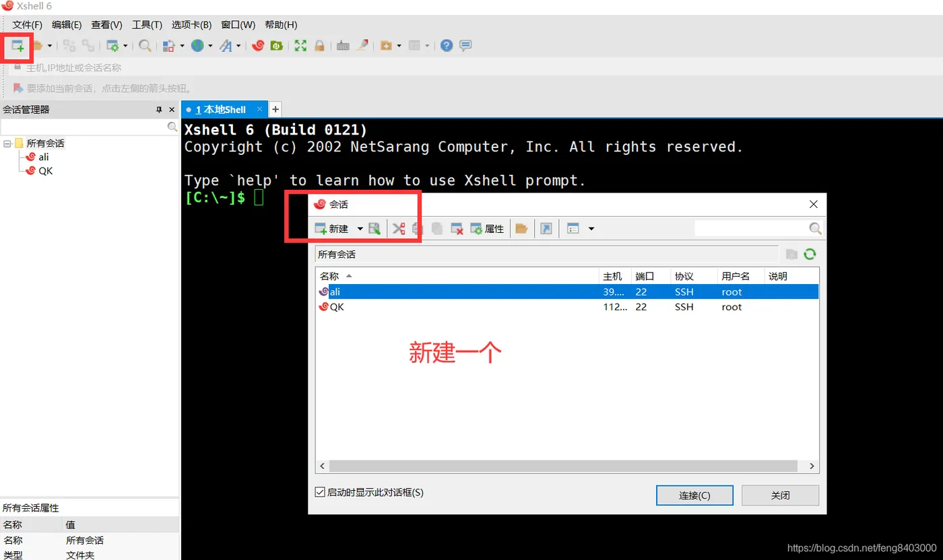Toggle 启动时显示此对话框(S) checkbox
This screenshot has width=943, height=560.
[320, 492]
